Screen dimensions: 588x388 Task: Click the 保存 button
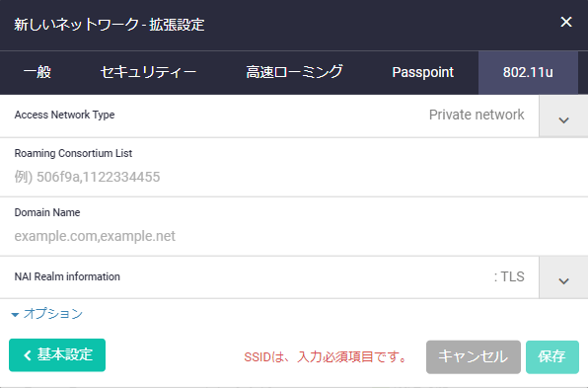click(x=552, y=356)
